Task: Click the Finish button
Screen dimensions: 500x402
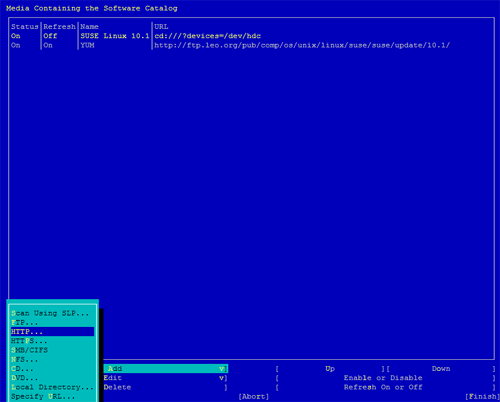Action: (482, 396)
